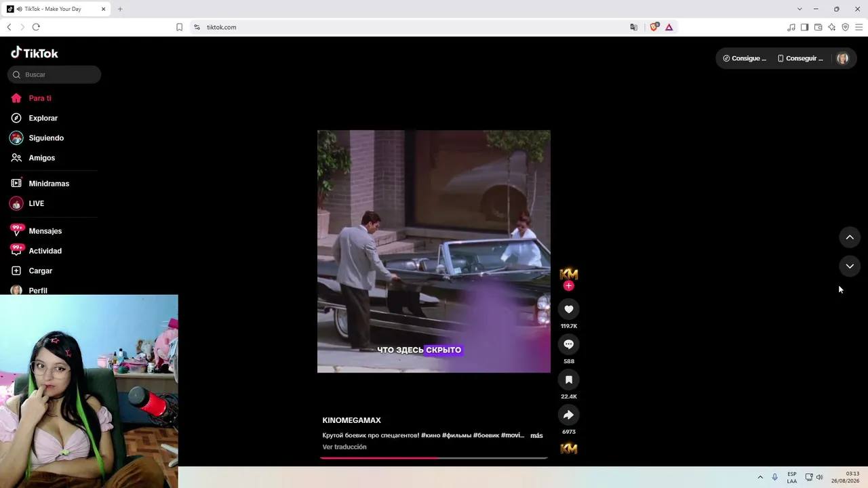Screen dimensions: 868x488
Task: Pause the playing video
Action: pos(434,251)
